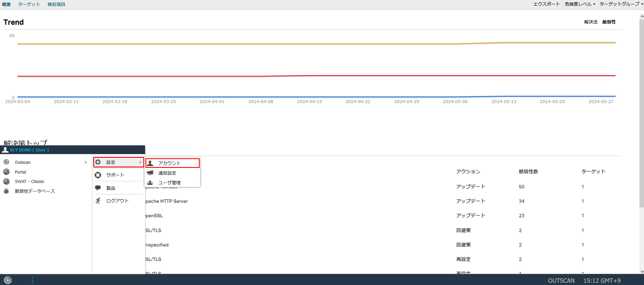This screenshot has width=644, height=285.
Task: Click the ユーザ管理 users icon
Action: click(x=150, y=183)
